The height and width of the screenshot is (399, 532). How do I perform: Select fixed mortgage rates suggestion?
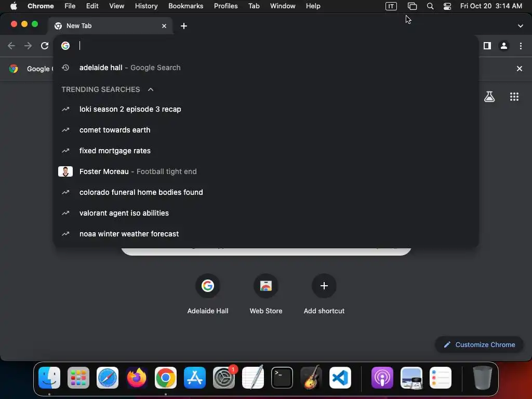(265, 150)
